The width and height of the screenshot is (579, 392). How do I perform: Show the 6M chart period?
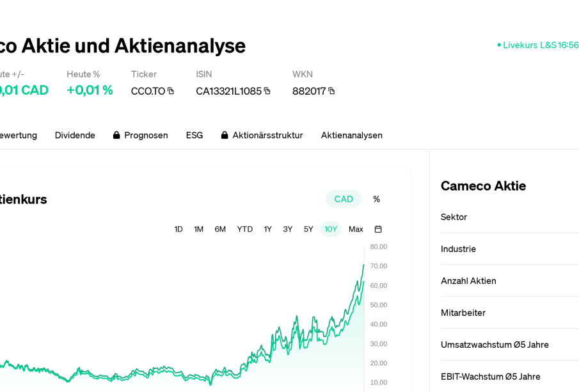(x=220, y=229)
